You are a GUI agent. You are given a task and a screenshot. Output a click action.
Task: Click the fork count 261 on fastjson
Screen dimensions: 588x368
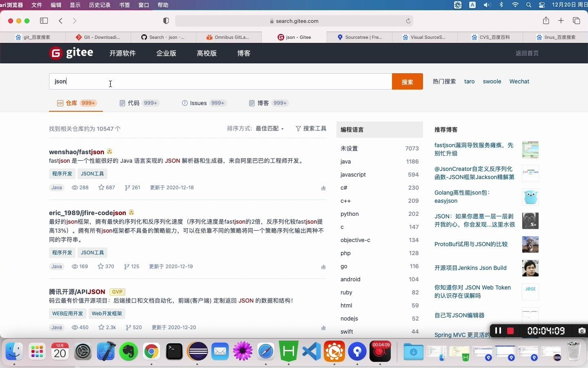133,187
